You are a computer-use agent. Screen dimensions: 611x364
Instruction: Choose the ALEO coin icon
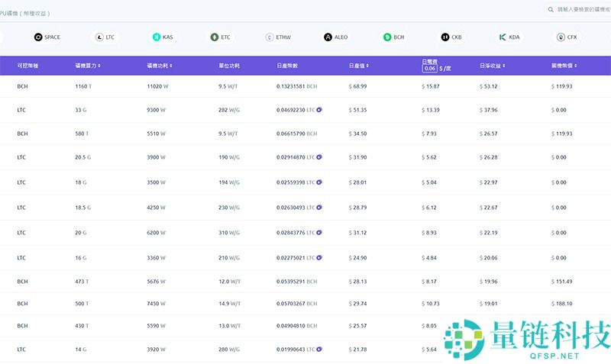(328, 37)
